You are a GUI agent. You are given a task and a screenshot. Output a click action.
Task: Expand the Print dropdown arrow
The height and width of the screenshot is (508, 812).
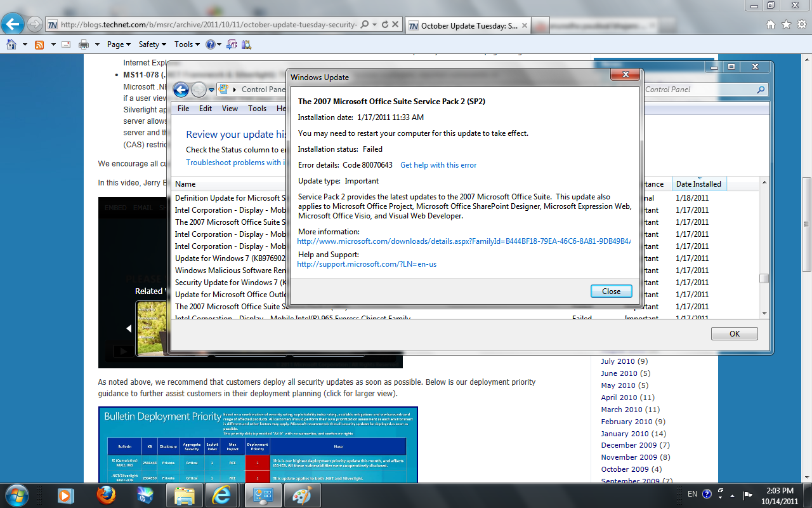pos(97,44)
